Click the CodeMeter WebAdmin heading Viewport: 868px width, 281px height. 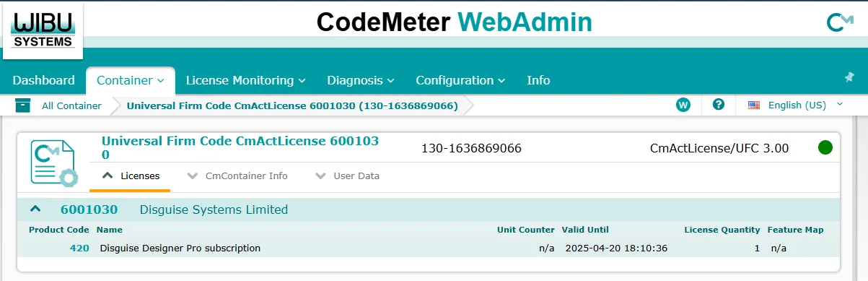[455, 22]
